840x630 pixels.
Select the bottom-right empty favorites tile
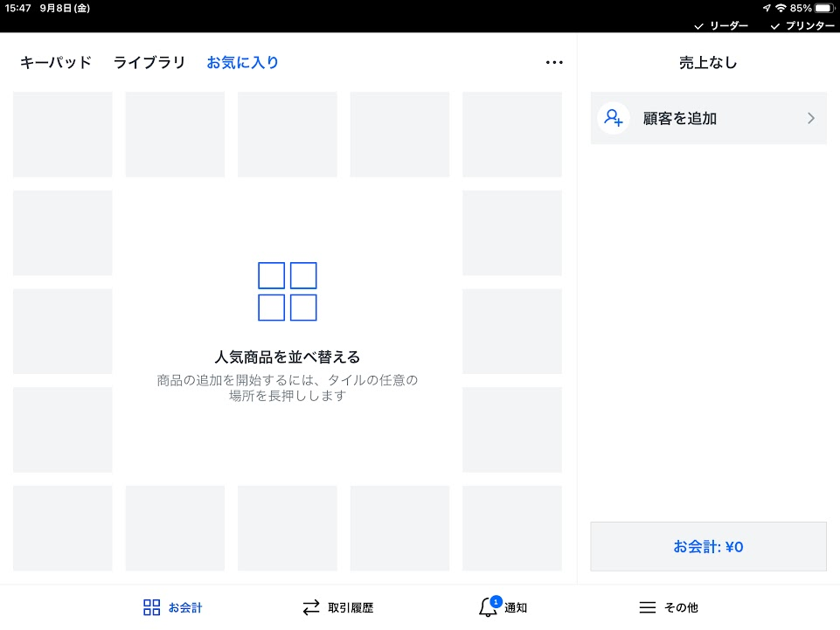tap(512, 529)
